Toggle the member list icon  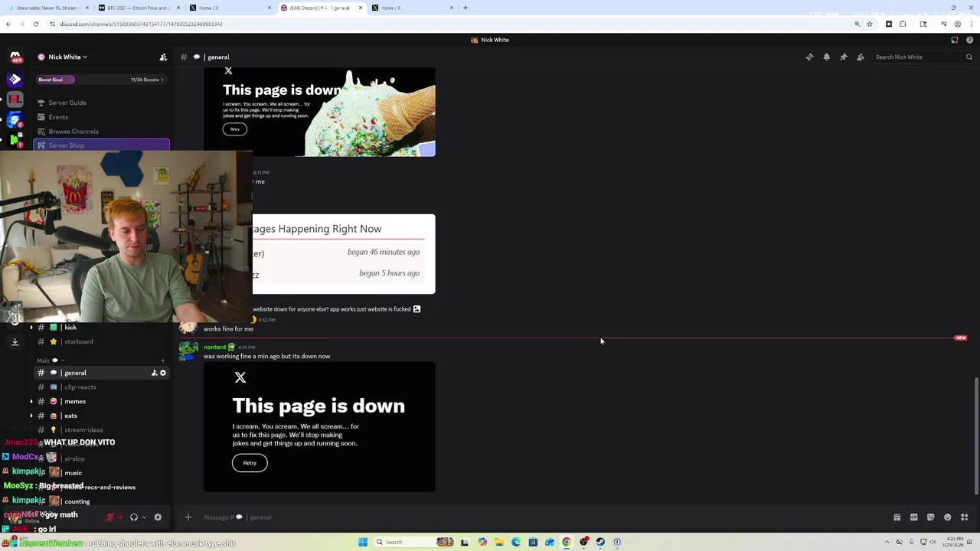tap(861, 57)
